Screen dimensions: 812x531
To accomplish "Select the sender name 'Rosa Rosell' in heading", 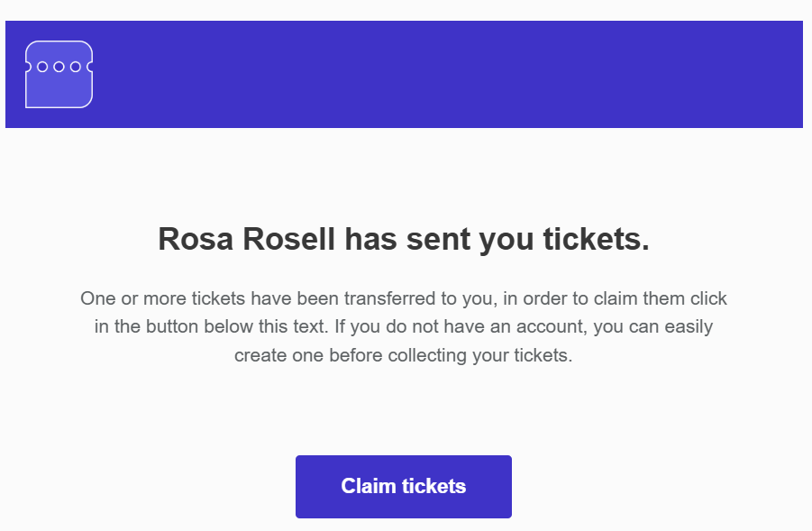I will coord(247,239).
